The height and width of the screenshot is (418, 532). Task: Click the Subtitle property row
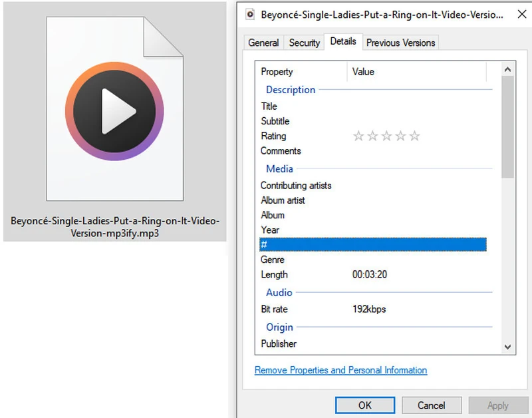coord(373,121)
